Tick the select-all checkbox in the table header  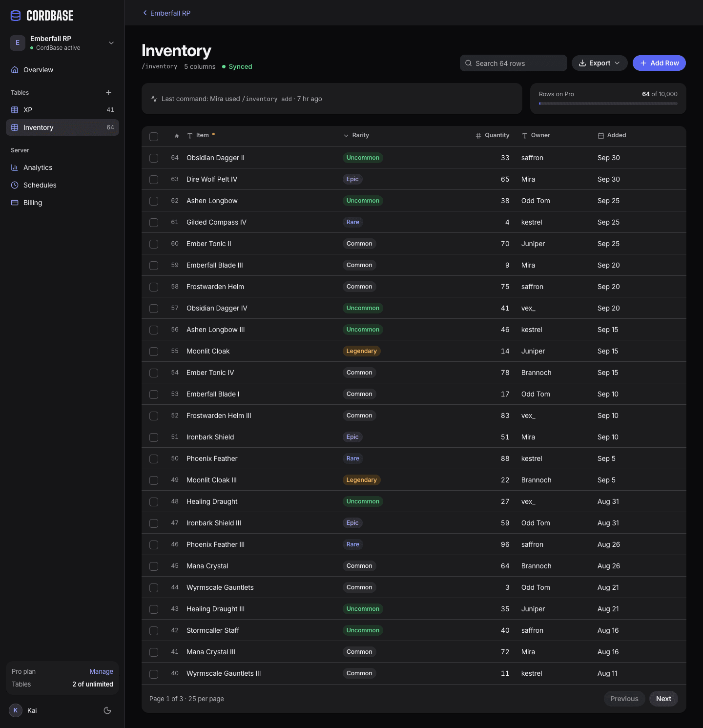point(154,137)
